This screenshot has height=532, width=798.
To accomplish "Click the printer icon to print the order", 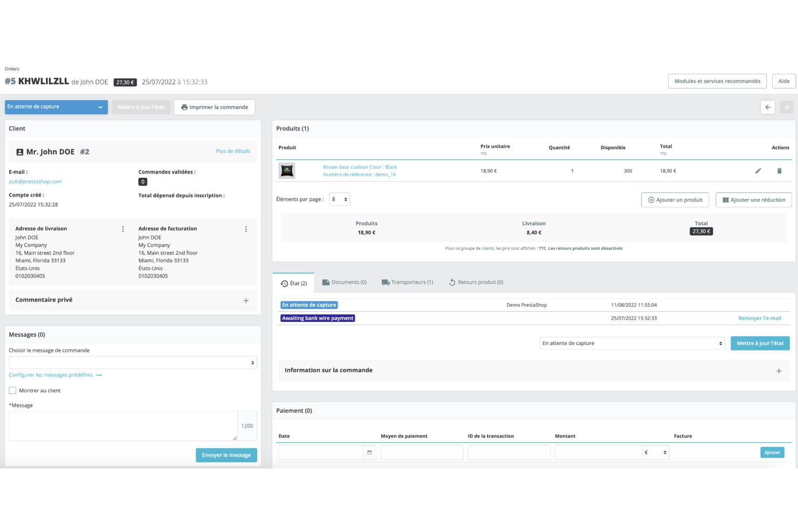I will click(x=184, y=107).
